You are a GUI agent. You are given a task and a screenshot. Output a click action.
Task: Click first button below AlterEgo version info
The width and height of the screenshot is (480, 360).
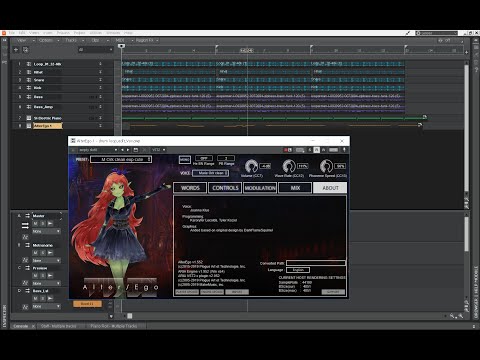[187, 292]
